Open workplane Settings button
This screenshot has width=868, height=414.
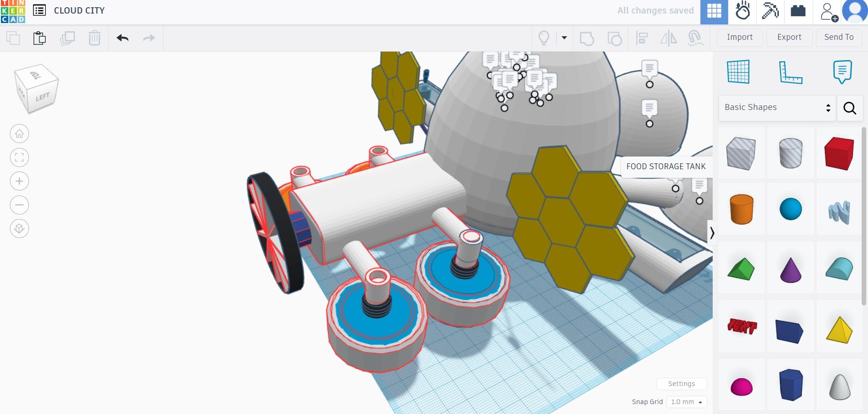coord(681,384)
